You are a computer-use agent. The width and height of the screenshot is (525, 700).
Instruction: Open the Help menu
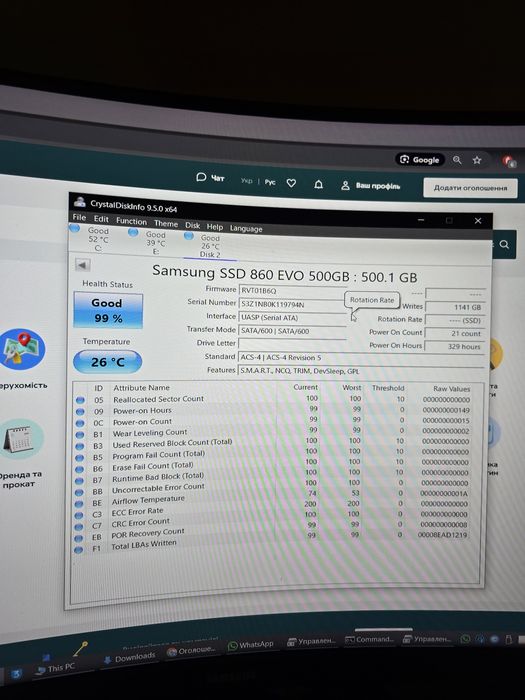pos(214,227)
